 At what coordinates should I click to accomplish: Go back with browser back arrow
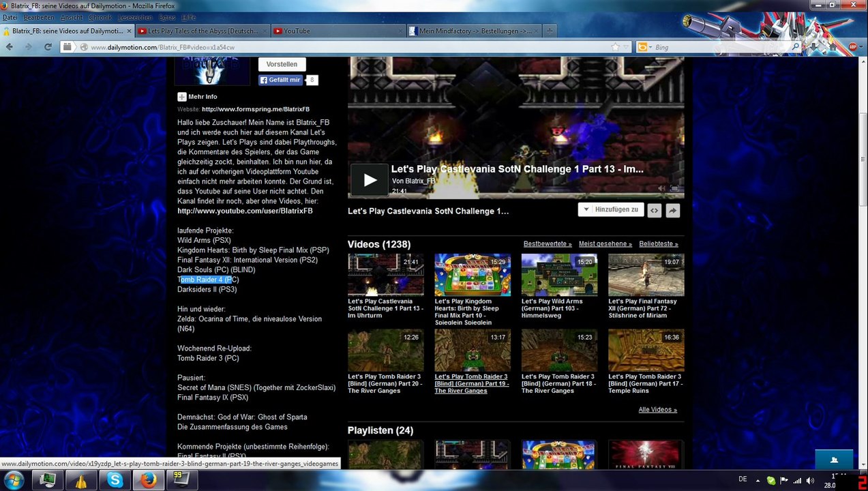(10, 47)
